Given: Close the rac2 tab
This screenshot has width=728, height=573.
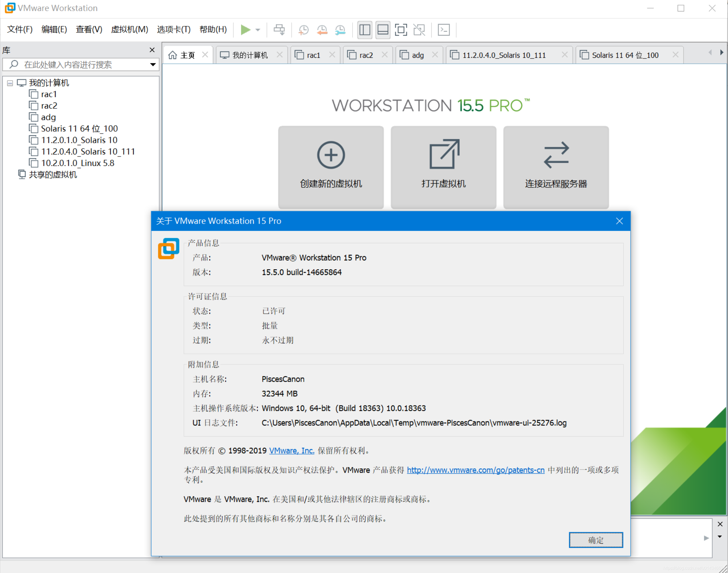Looking at the screenshot, I should pos(385,55).
